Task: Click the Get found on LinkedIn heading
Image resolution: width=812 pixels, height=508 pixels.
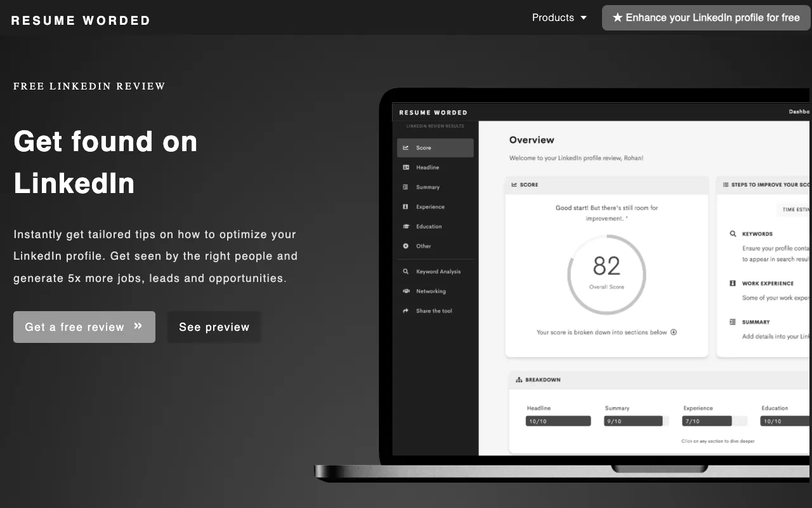Action: point(106,162)
